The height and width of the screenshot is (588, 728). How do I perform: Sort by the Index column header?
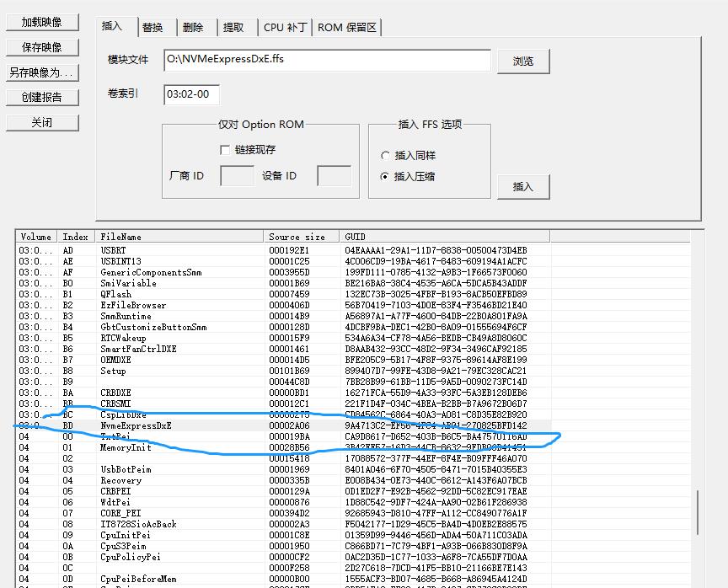coord(76,237)
